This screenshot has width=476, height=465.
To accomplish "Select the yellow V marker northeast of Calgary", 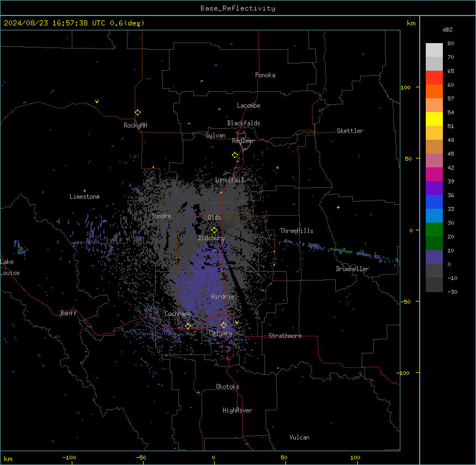I will coord(237,323).
